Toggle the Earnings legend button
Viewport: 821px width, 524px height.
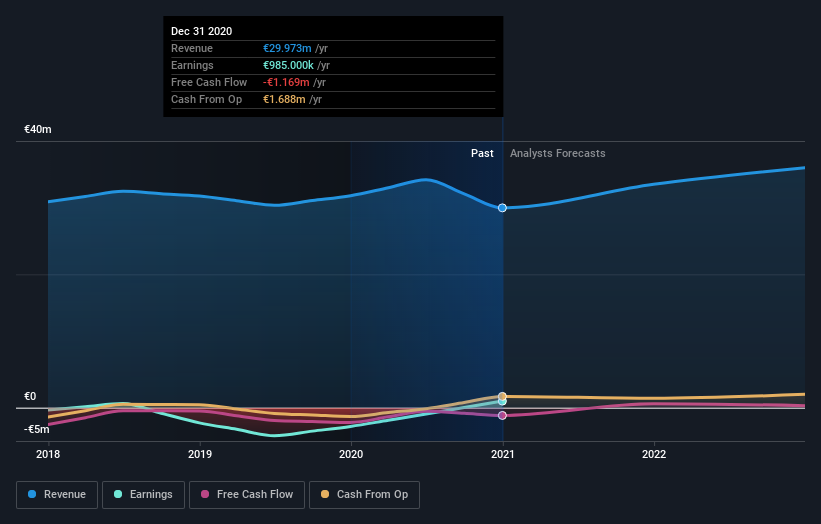tap(143, 495)
